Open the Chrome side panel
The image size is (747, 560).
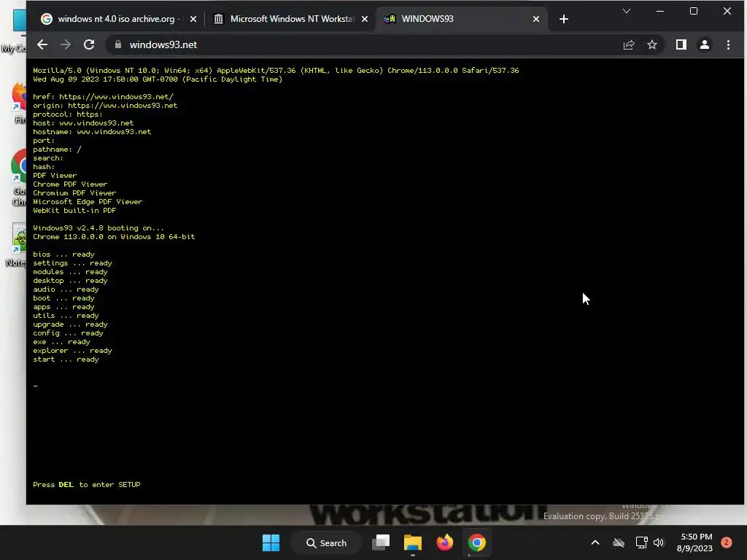[681, 44]
